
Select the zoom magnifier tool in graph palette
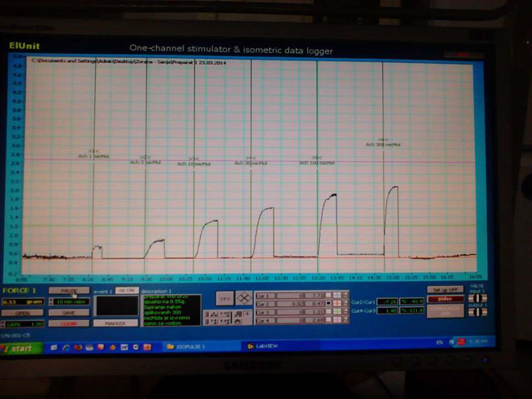tap(238, 314)
